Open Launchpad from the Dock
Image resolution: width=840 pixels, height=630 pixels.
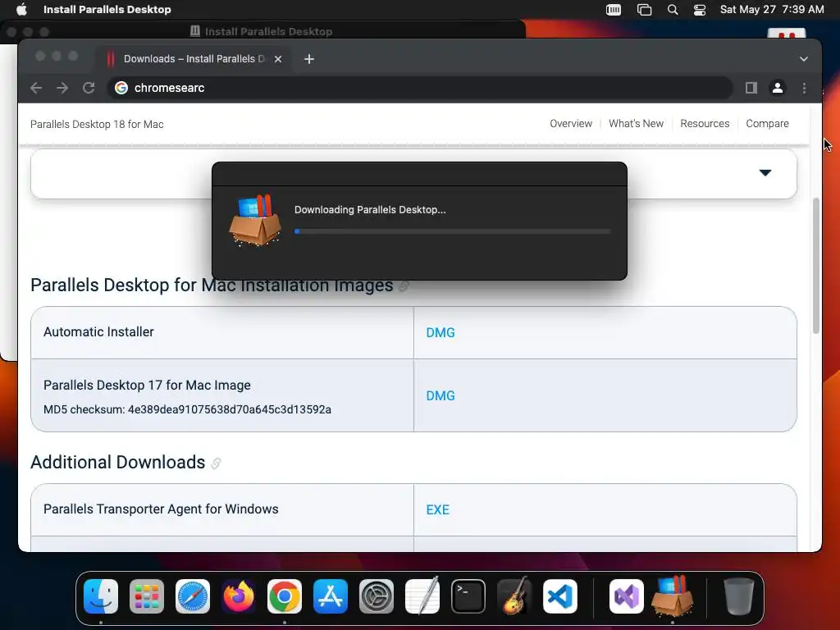147,596
